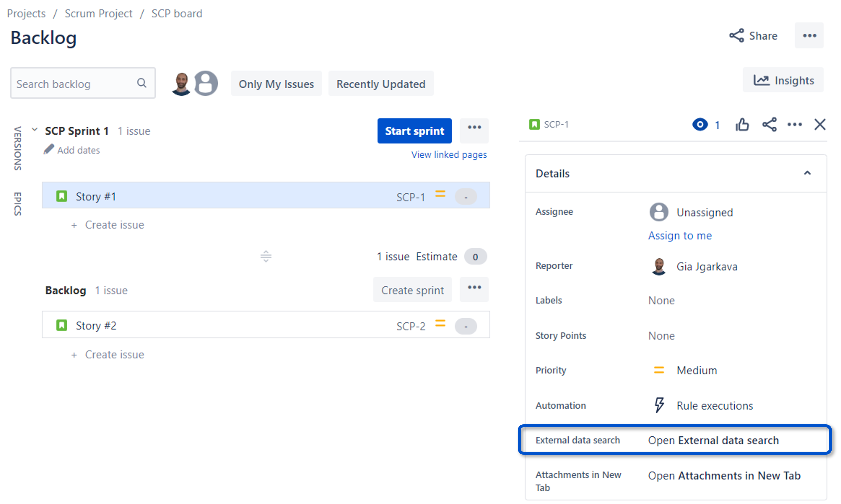Click the estimate badge on Story #1
The image size is (841, 504).
(466, 197)
